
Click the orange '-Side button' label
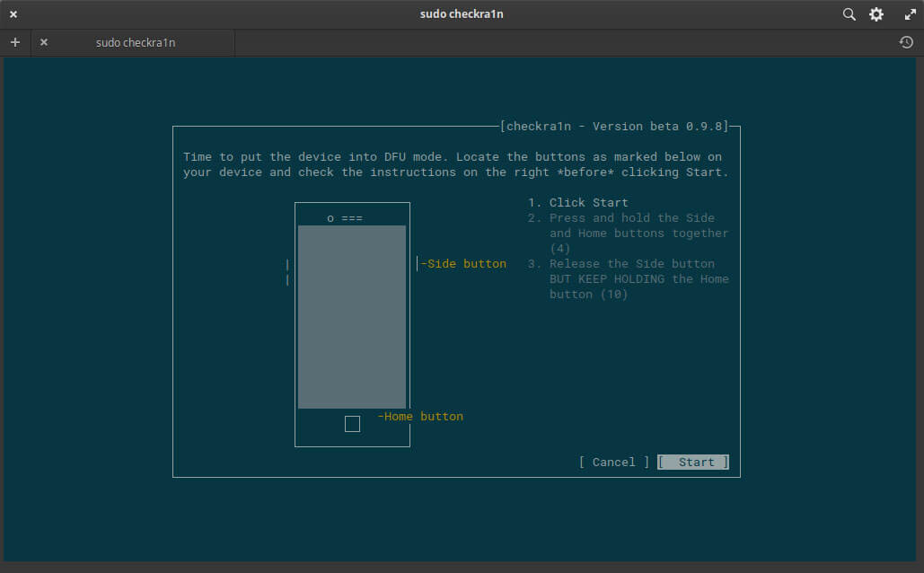pos(463,264)
